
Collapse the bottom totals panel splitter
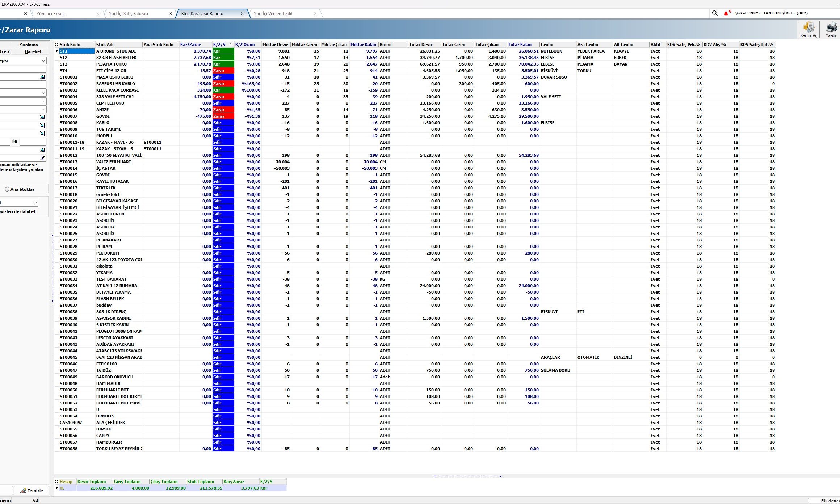pyautogui.click(x=467, y=476)
